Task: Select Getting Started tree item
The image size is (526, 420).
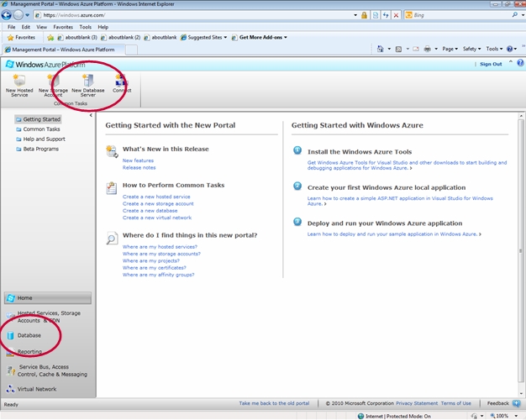Action: coord(39,119)
